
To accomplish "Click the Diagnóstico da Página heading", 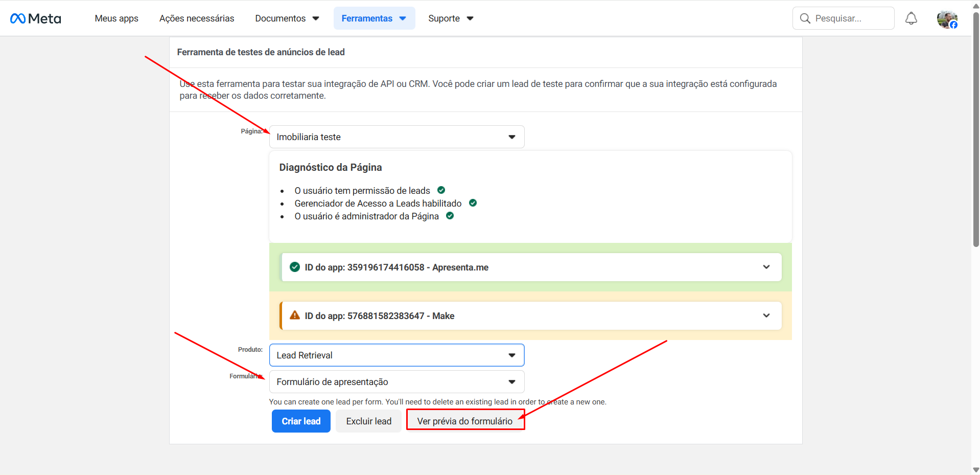I will click(x=330, y=167).
